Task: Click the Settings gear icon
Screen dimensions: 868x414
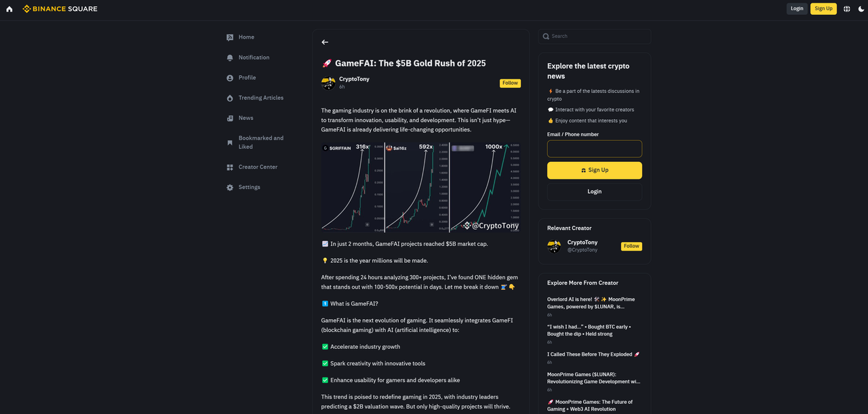Action: [230, 188]
